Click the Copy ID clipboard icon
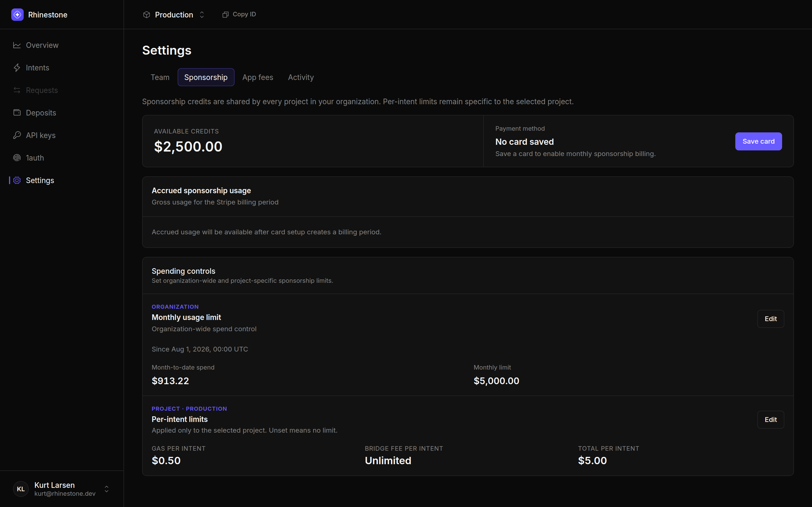 click(x=226, y=14)
